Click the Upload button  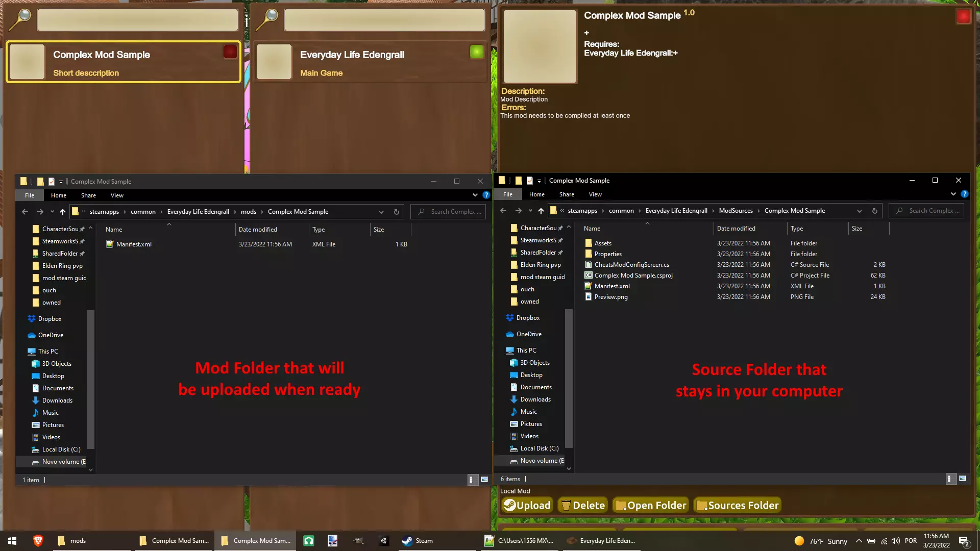[x=527, y=505]
